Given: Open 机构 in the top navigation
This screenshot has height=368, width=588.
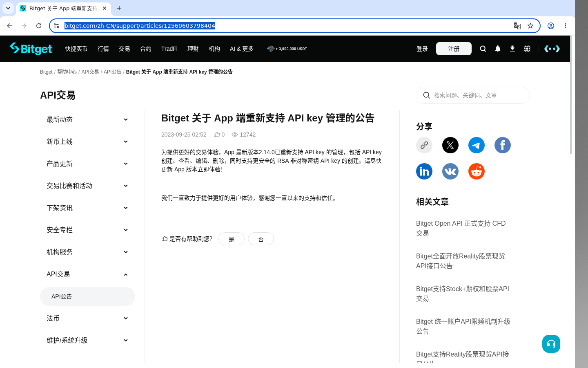Looking at the screenshot, I should [x=214, y=49].
